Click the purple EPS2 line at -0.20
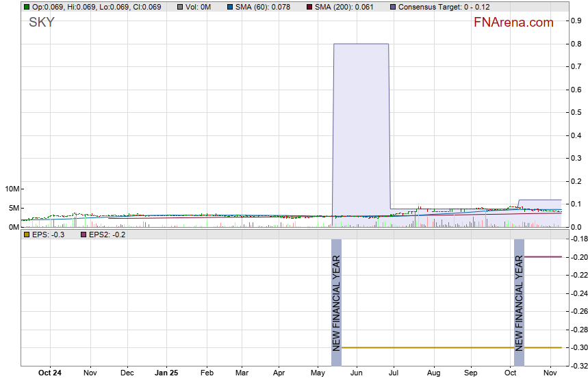 543,257
